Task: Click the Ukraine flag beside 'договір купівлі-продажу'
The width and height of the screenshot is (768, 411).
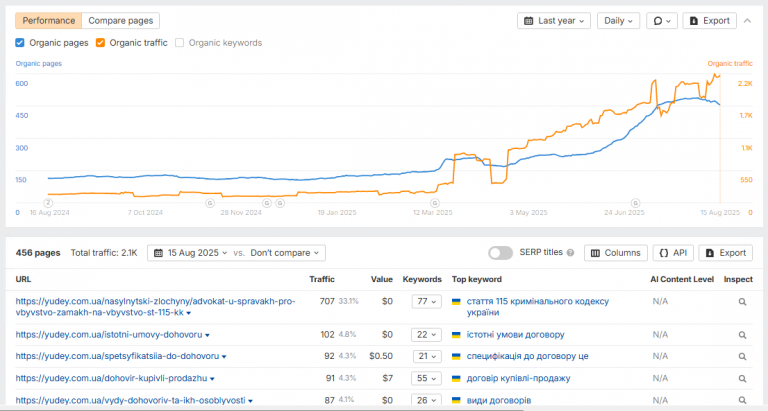Action: tap(456, 379)
